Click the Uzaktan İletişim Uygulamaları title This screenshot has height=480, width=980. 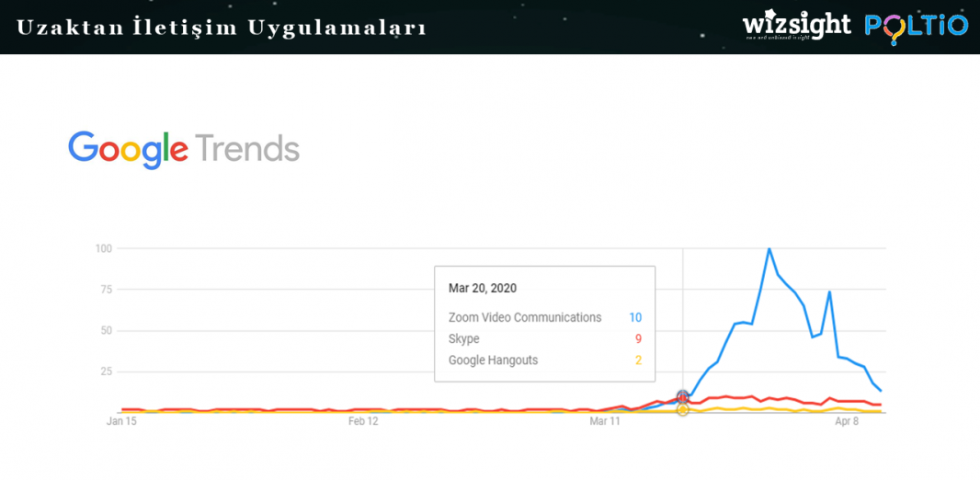click(x=222, y=28)
